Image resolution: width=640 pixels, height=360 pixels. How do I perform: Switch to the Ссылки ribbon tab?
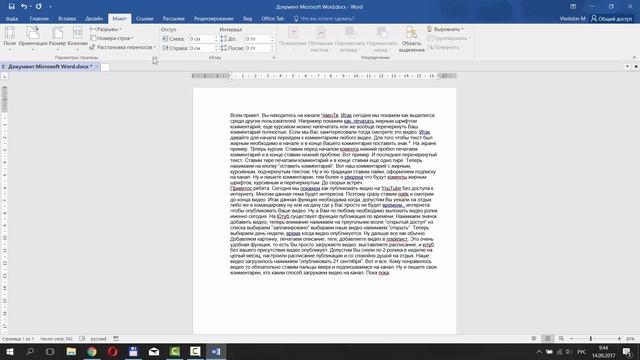click(144, 19)
